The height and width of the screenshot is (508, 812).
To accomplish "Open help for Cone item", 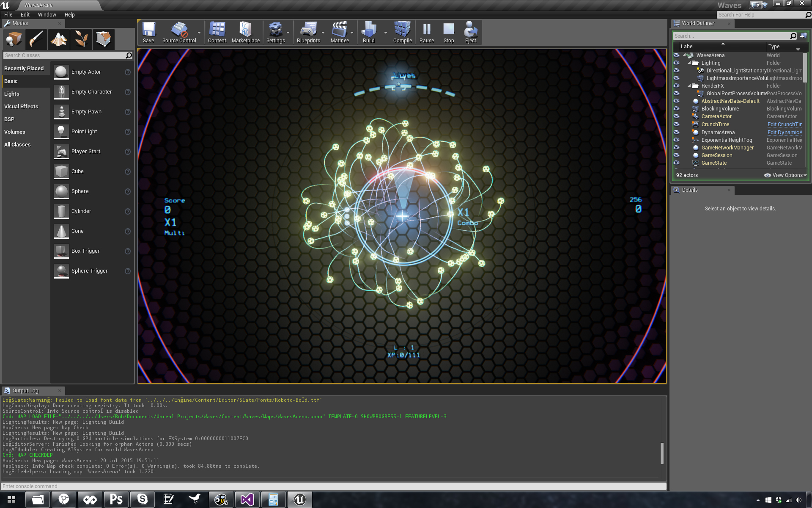I will (x=128, y=231).
